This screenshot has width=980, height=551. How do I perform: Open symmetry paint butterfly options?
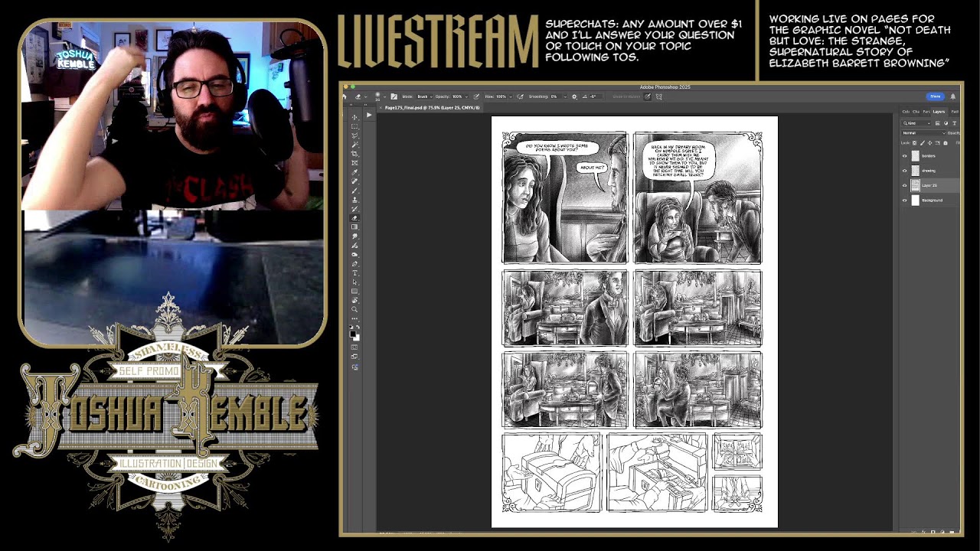659,96
